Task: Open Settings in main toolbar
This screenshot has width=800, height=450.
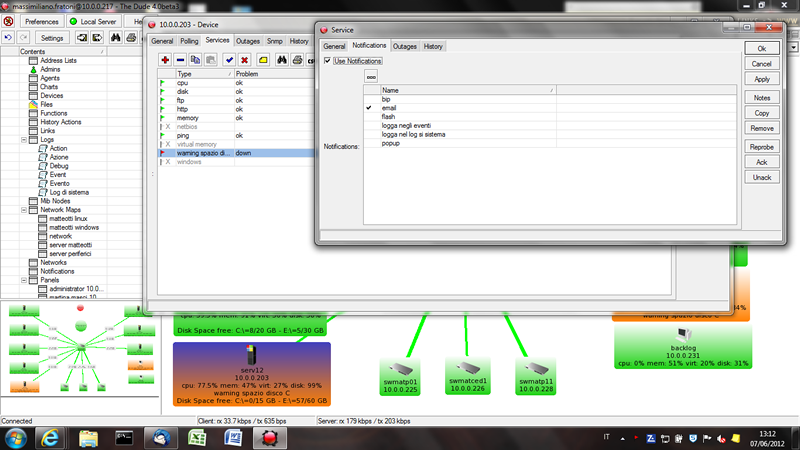Action: pyautogui.click(x=52, y=38)
